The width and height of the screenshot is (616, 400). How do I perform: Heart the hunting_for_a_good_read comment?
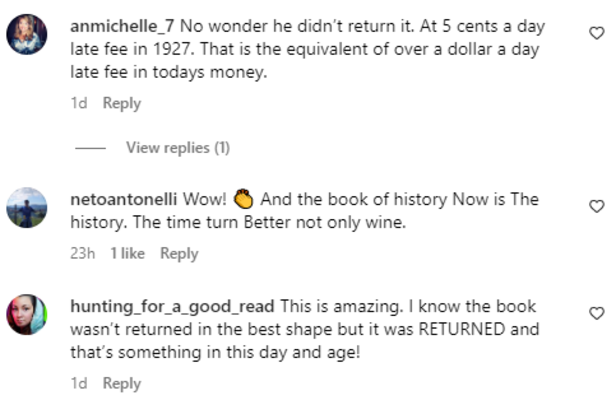[597, 313]
